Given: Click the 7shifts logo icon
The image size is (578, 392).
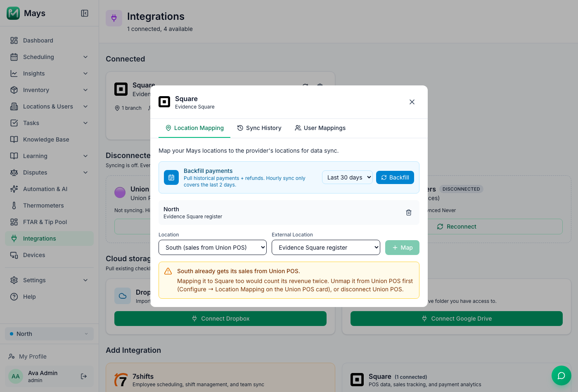Looking at the screenshot, I should tap(121, 380).
